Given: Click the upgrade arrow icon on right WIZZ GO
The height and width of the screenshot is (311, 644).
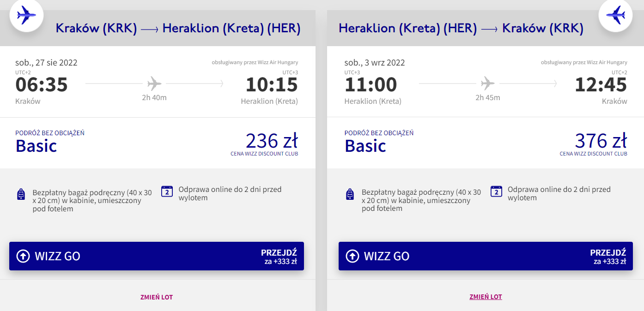Looking at the screenshot, I should click(x=352, y=256).
